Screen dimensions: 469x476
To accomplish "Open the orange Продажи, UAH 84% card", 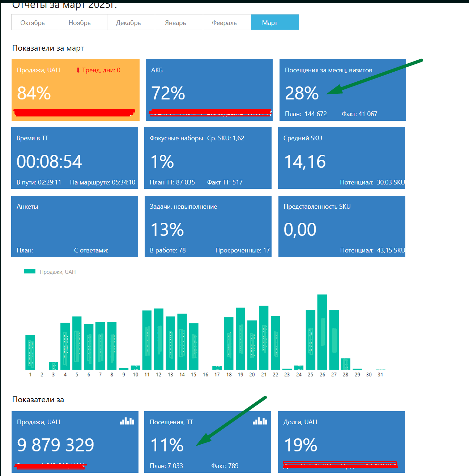I will (76, 90).
